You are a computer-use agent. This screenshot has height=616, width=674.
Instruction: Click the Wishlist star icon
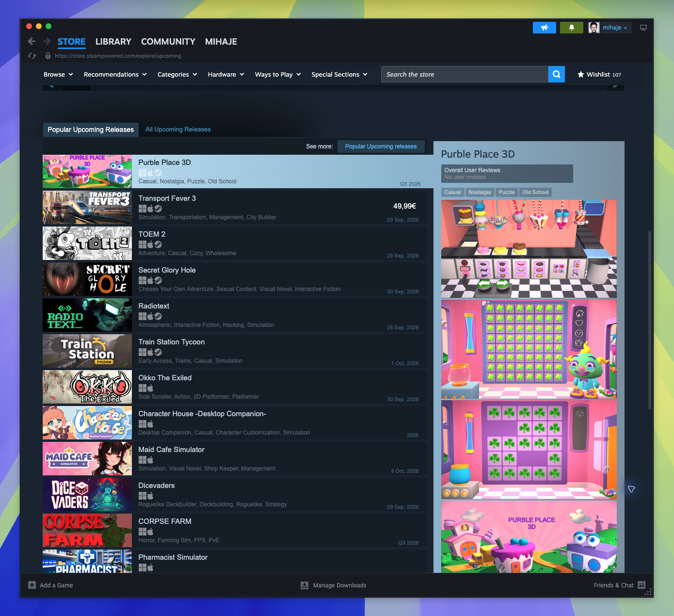point(580,74)
